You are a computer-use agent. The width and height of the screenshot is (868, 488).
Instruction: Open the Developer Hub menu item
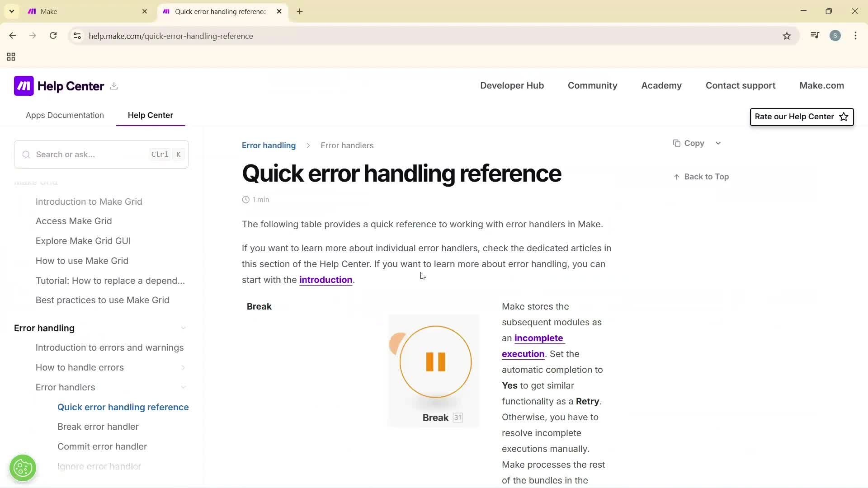coord(512,85)
